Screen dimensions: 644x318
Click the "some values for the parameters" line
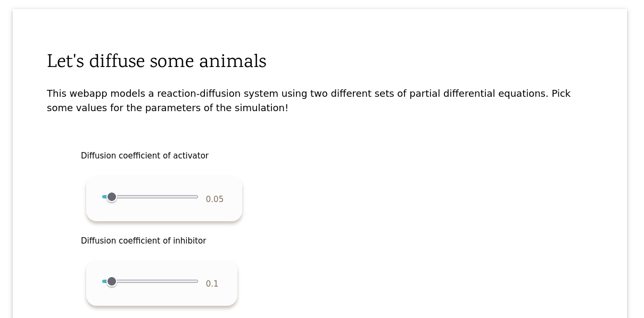click(x=167, y=108)
